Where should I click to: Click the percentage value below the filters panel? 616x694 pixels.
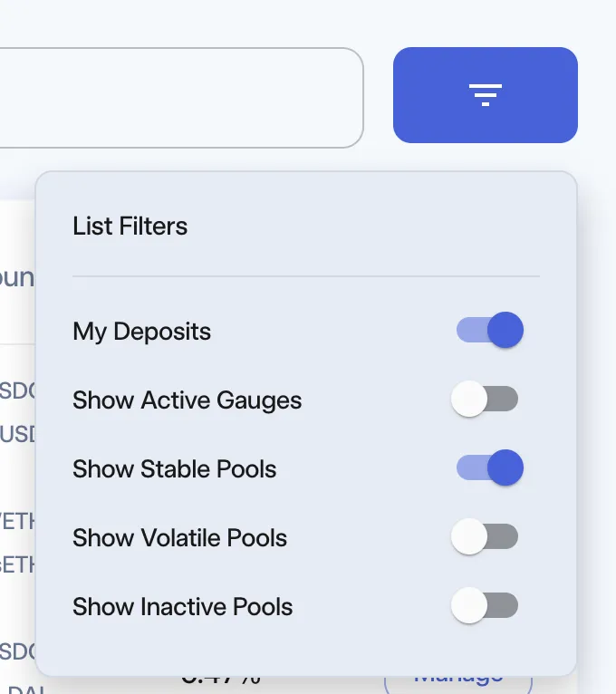coord(220,680)
